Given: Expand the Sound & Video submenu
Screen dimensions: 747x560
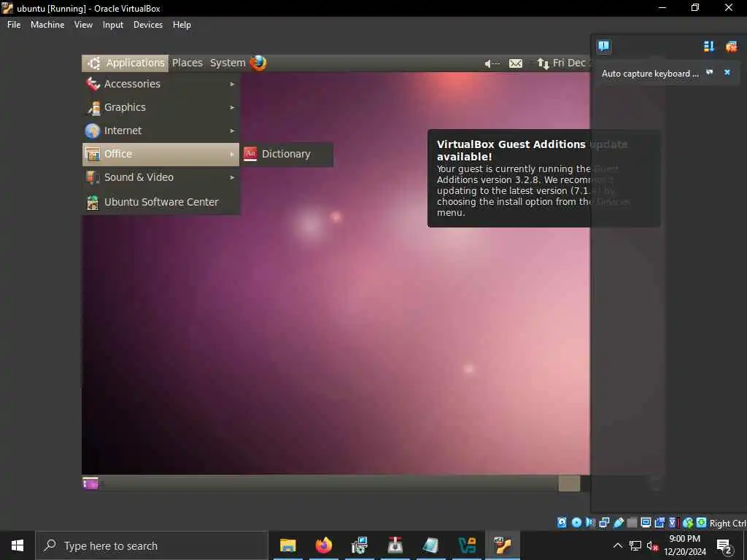Looking at the screenshot, I should tap(160, 177).
